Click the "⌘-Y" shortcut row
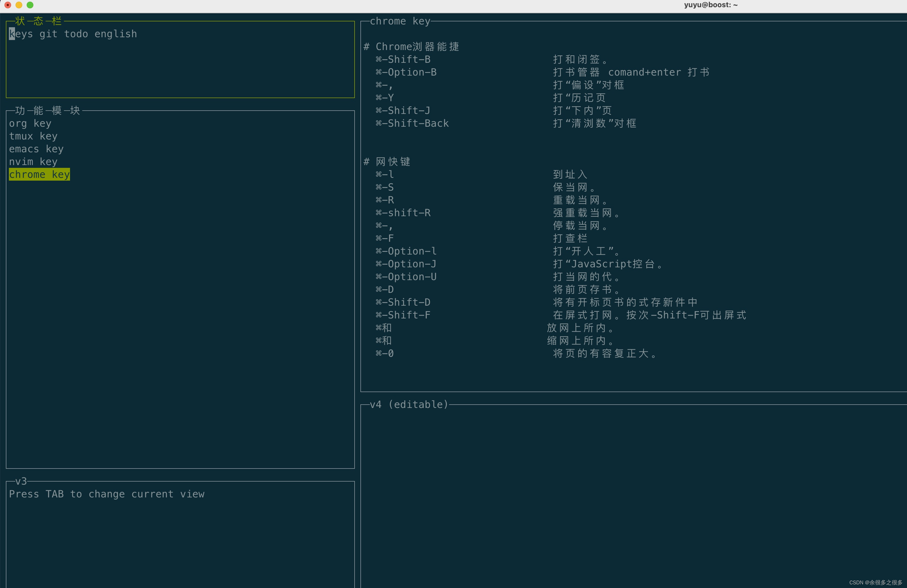 [x=490, y=98]
